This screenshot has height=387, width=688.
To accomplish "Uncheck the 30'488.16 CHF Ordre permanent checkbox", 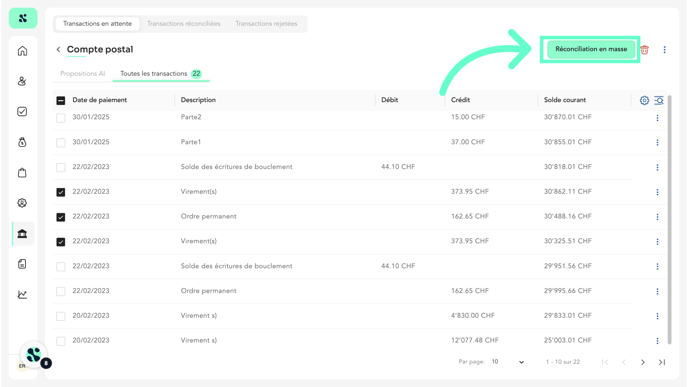I will 61,217.
